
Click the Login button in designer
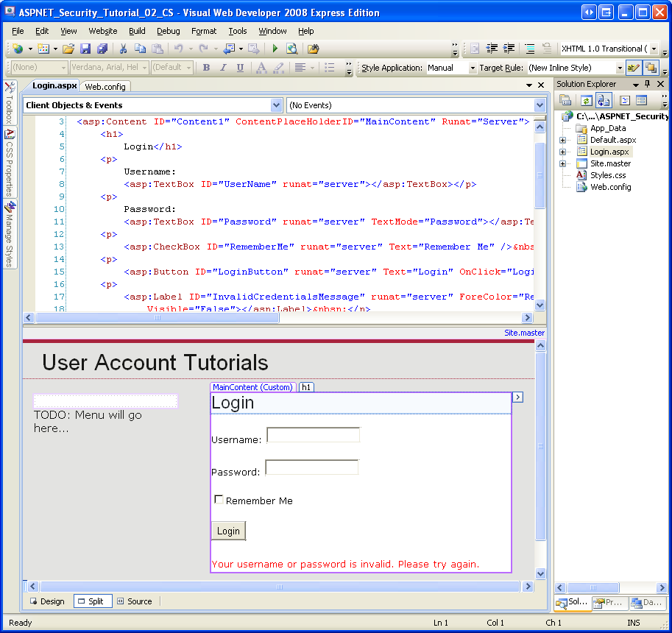pyautogui.click(x=228, y=531)
